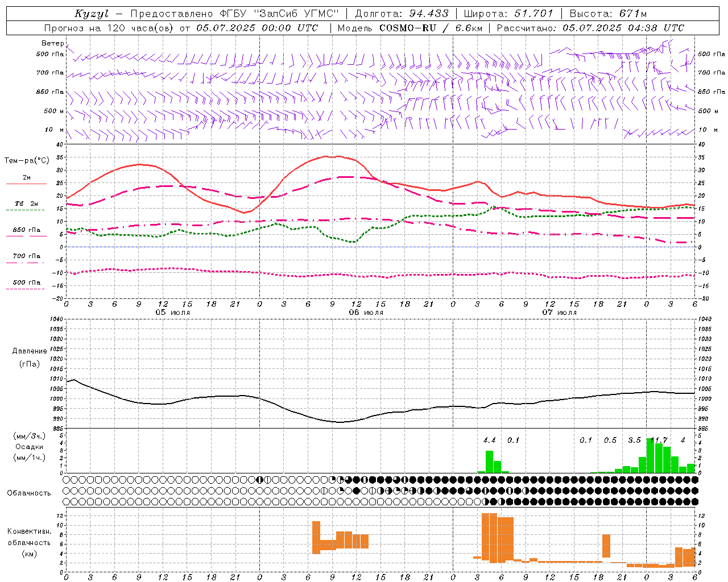Click the Облачность row label
This screenshot has width=728, height=582.
[29, 493]
